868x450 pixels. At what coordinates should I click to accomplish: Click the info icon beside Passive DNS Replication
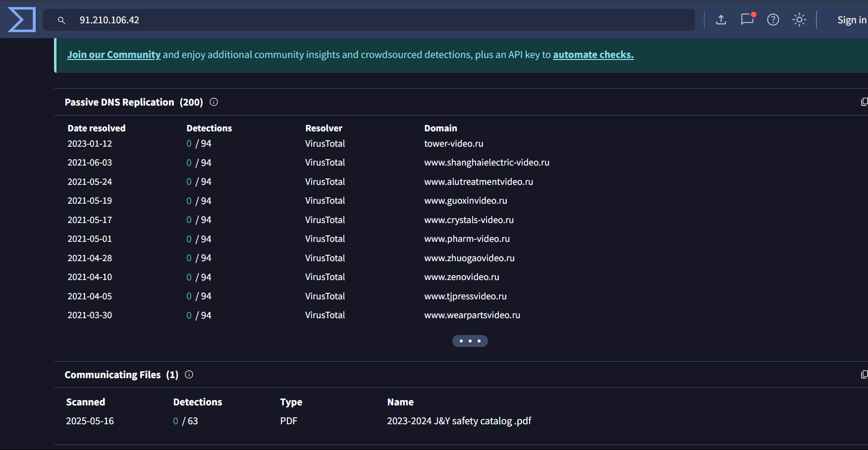tap(214, 102)
